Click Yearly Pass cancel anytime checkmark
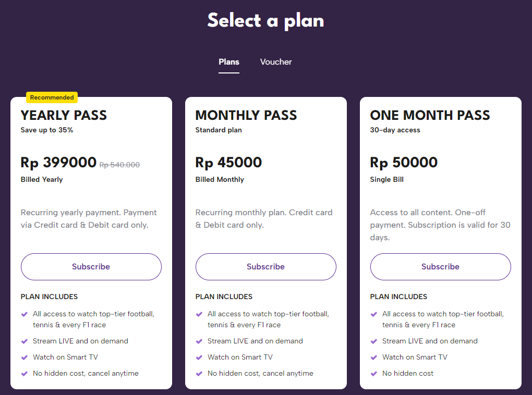 24,374
